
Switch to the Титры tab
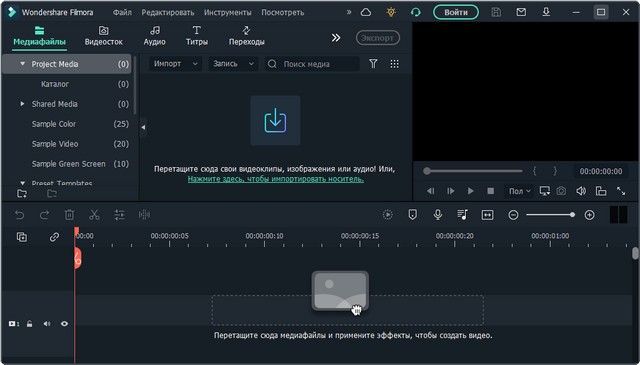(197, 36)
